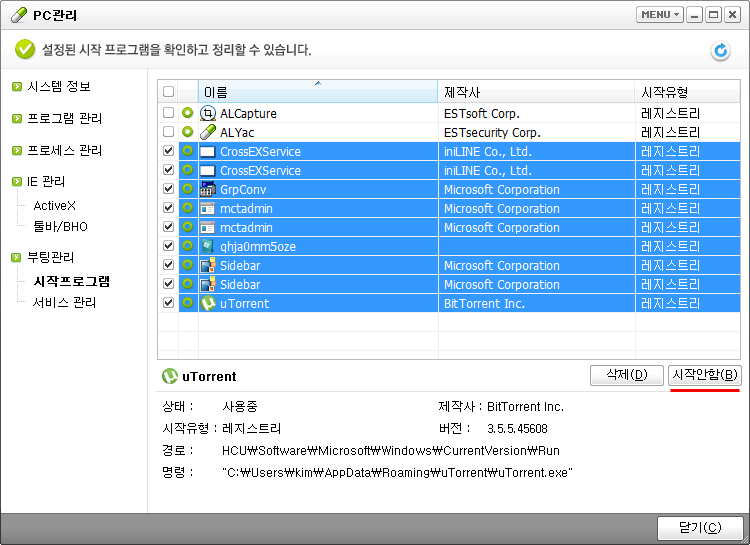750x545 pixels.
Task: Click the uTorrent.exe command path text
Action: (397, 473)
